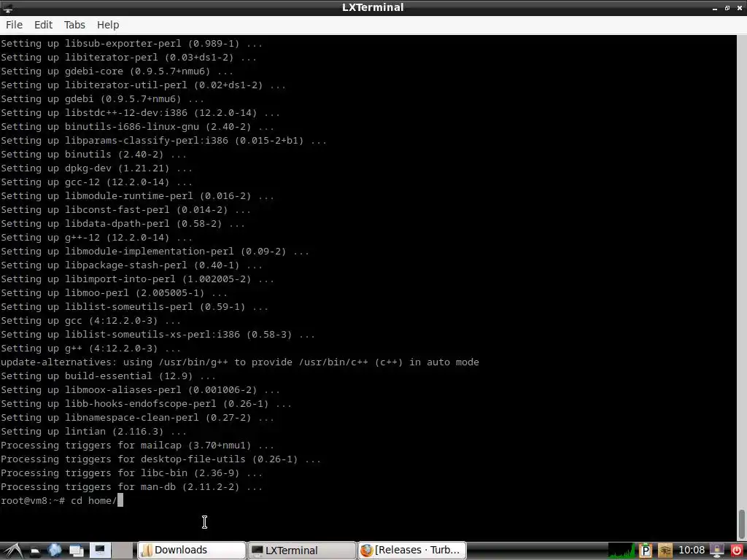Click the eye tray icon
The image size is (747, 560).
click(x=665, y=551)
